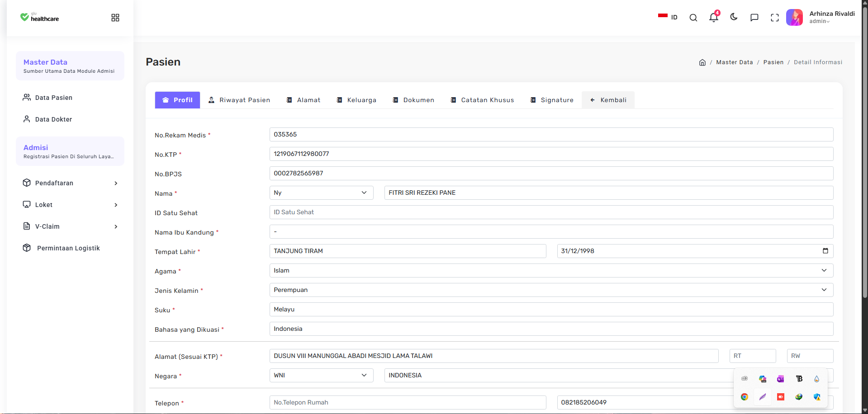Open the notifications bell
This screenshot has width=868, height=414.
(x=714, y=17)
